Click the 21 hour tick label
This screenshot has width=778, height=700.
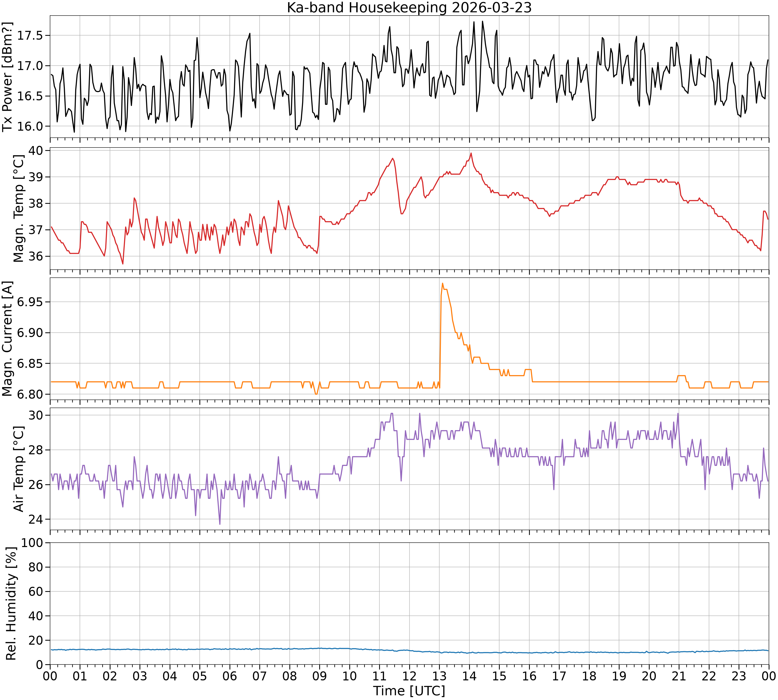(679, 676)
